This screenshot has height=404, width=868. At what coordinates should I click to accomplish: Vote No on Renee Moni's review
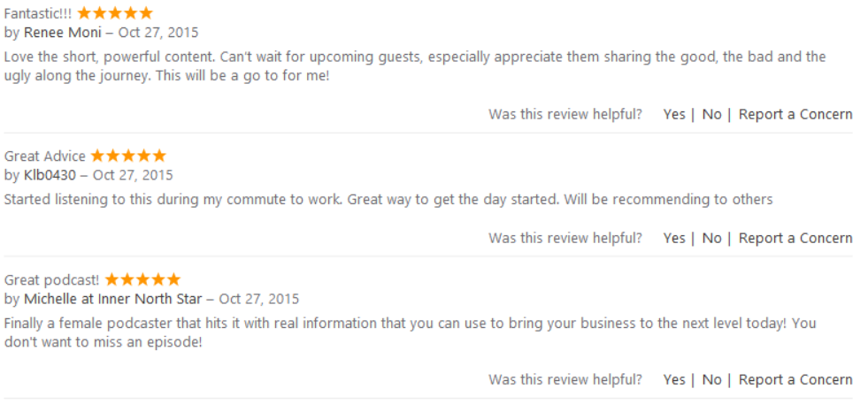711,114
